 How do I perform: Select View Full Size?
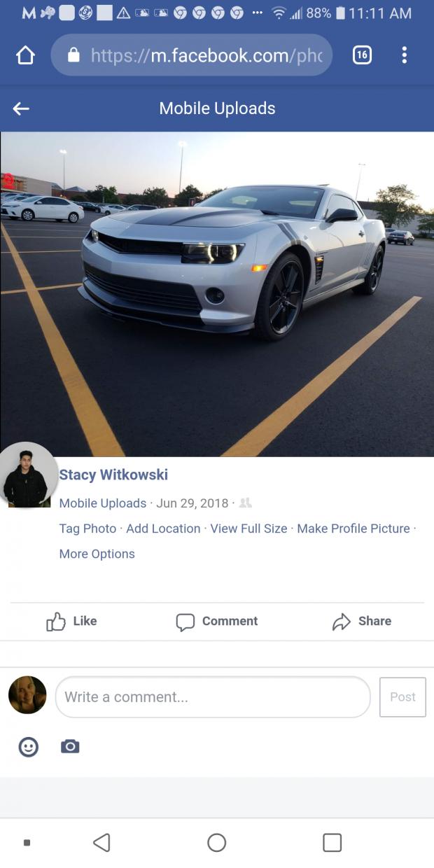pyautogui.click(x=248, y=528)
